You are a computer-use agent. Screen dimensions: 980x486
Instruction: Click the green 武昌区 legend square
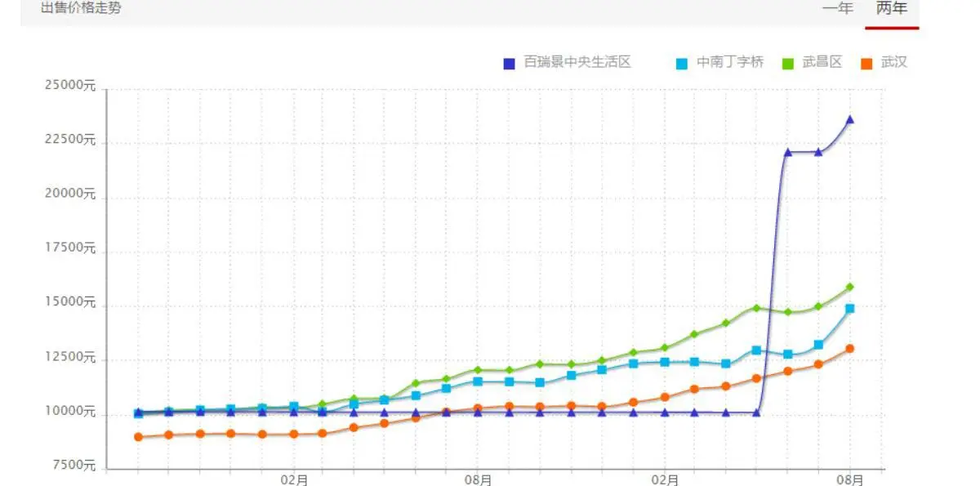tap(788, 63)
